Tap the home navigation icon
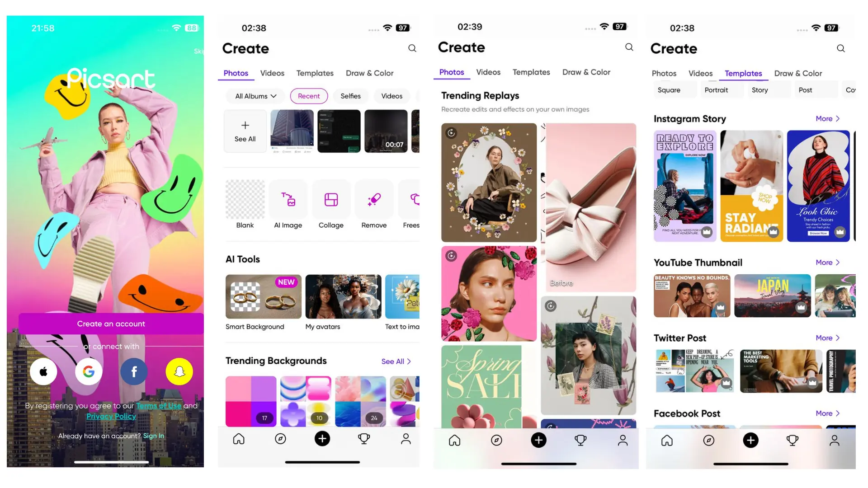This screenshot has height=488, width=868. coord(238,439)
